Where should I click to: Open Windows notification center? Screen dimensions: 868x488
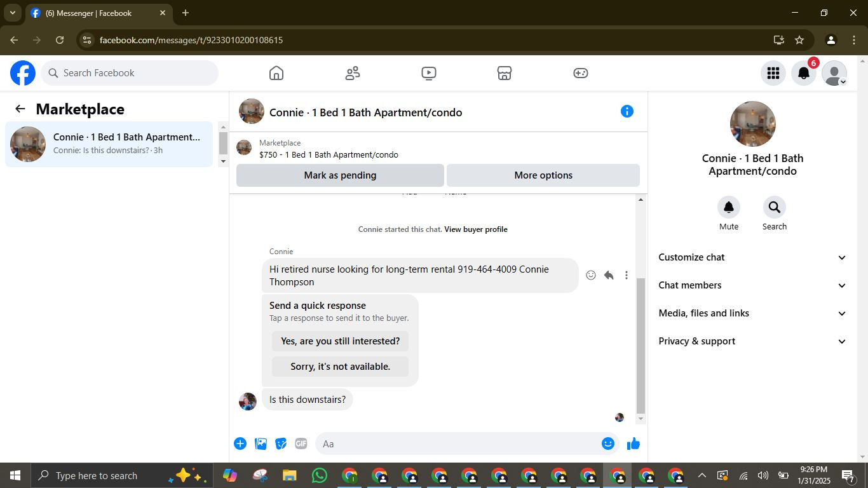point(848,475)
